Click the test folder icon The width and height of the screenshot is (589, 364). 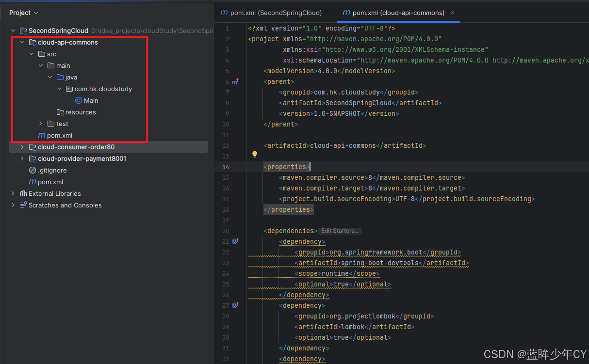pyautogui.click(x=51, y=124)
